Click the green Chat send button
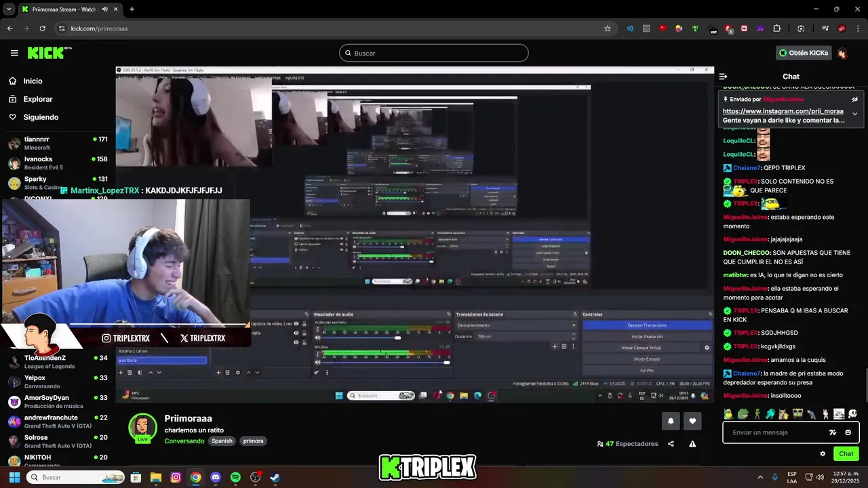Viewport: 868px width, 488px height. (846, 454)
